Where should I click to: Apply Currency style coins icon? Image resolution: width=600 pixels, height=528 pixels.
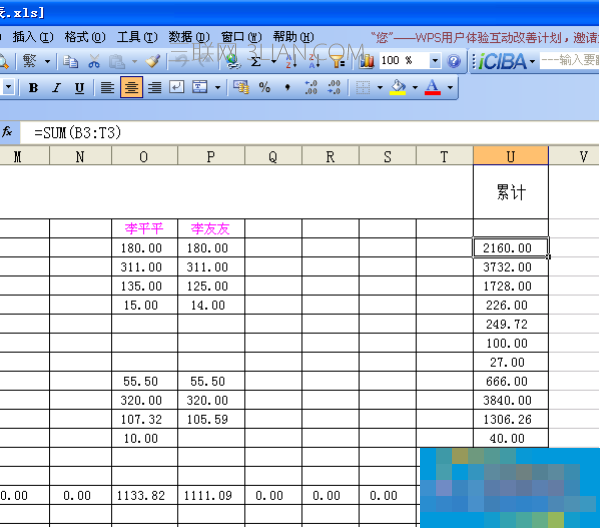(241, 87)
